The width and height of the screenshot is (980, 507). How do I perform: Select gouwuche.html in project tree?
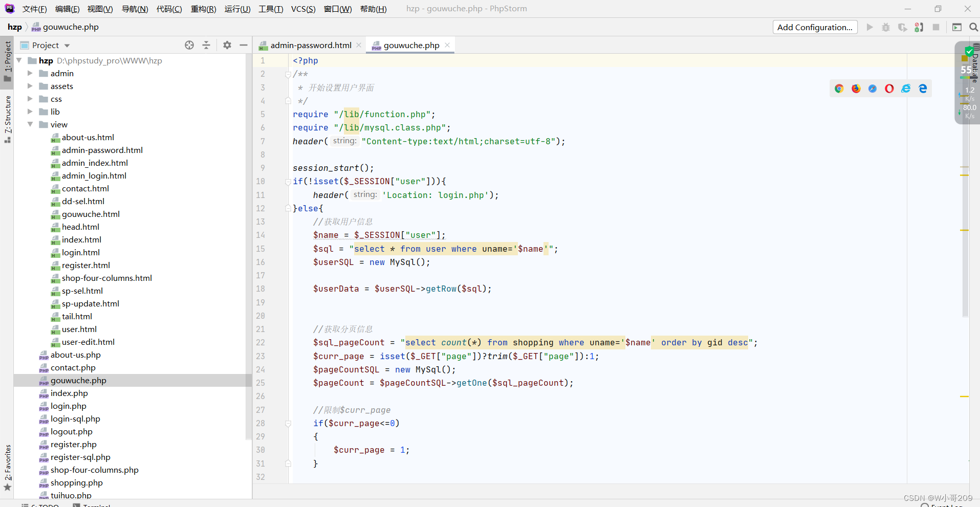click(x=91, y=214)
